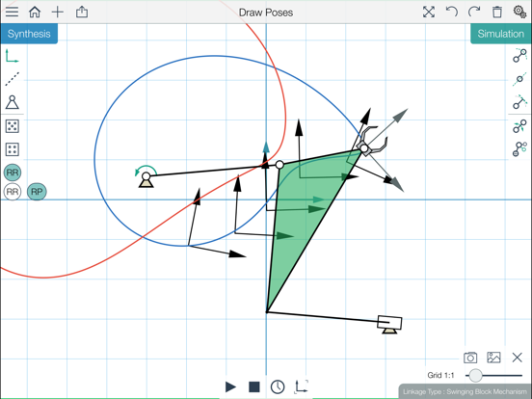This screenshot has height=399, width=532.
Task: Delete with the trash icon
Action: pos(497,12)
